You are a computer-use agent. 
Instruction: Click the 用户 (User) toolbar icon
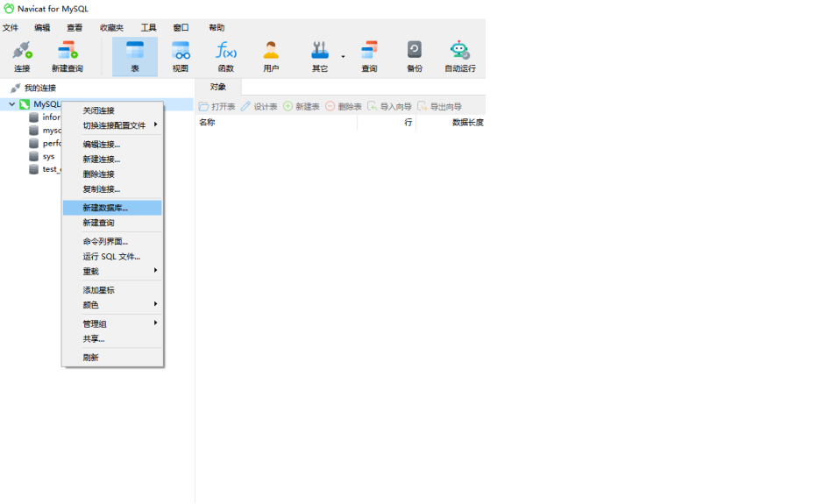pos(271,56)
